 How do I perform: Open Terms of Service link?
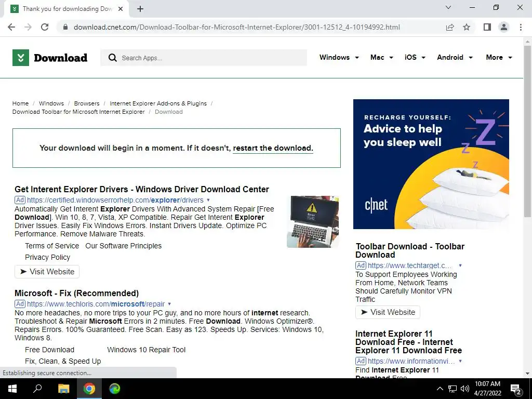click(x=52, y=246)
